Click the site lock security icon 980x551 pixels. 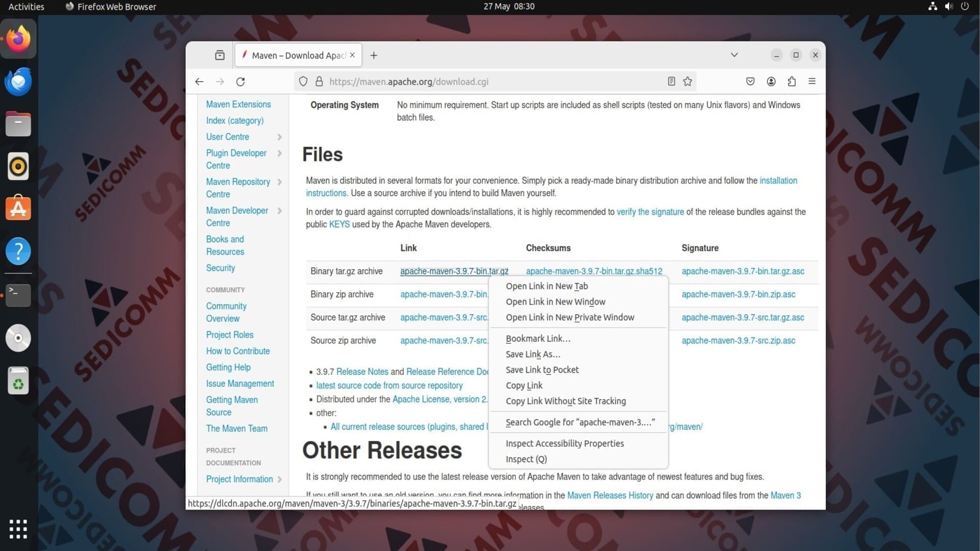tap(319, 82)
